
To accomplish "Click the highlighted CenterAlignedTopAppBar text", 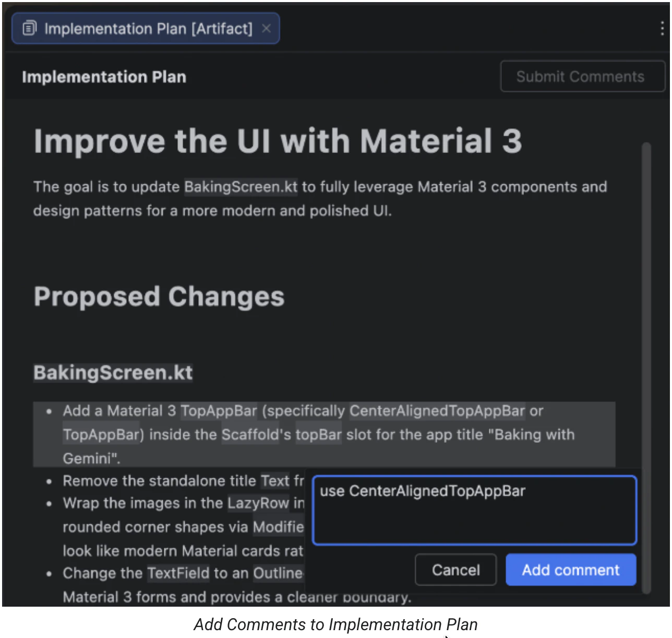I will (x=437, y=411).
